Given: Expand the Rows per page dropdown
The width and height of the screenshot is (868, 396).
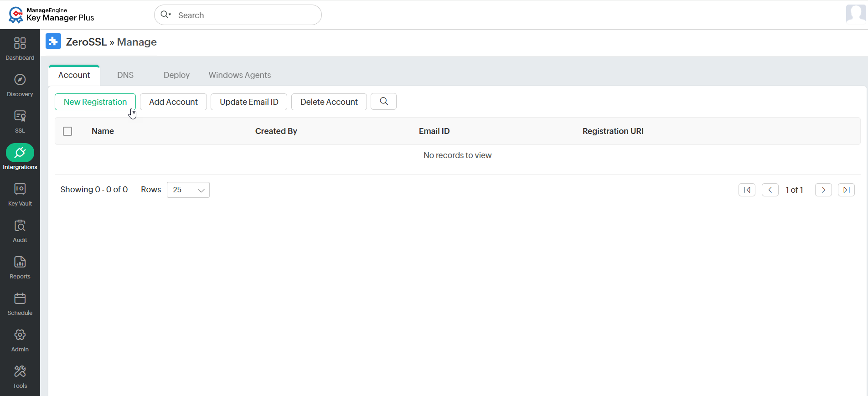Looking at the screenshot, I should pos(188,190).
